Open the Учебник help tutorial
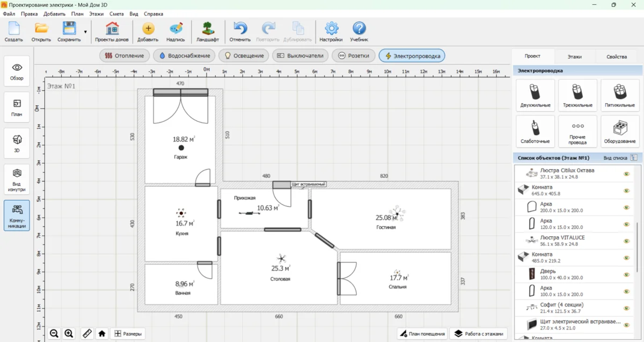 [359, 32]
